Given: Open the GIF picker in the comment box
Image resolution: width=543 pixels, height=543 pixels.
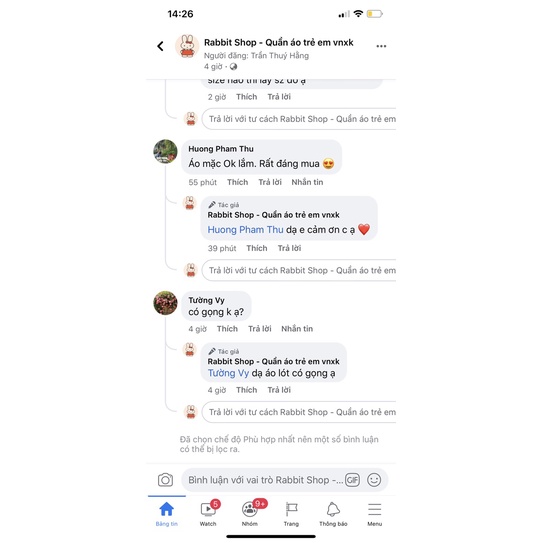Looking at the screenshot, I should coord(352,480).
